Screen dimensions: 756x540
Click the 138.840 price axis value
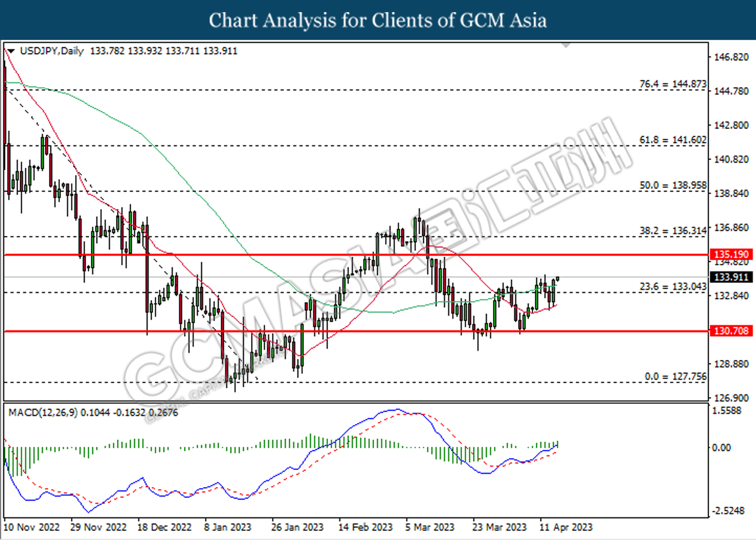[731, 193]
